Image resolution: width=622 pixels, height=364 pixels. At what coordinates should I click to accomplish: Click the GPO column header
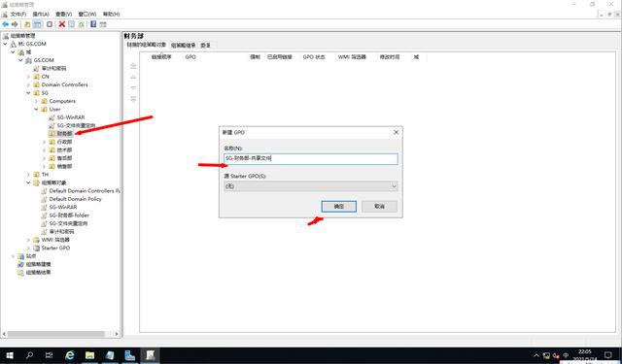click(x=190, y=57)
